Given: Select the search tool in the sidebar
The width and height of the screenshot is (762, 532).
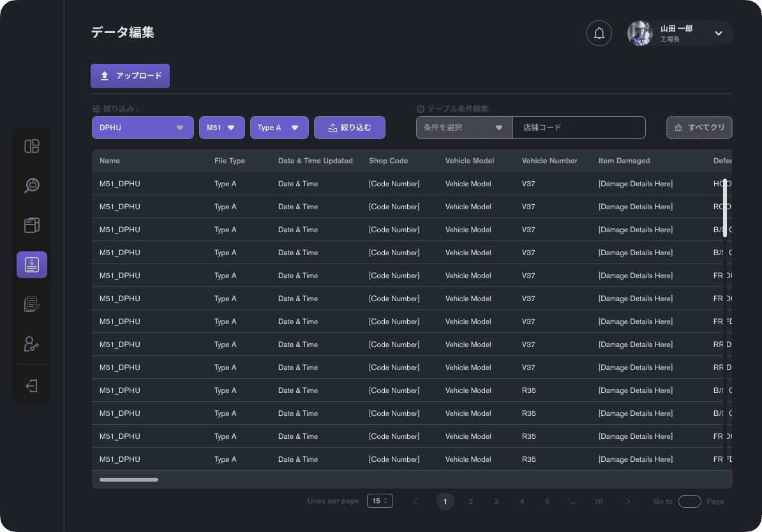Looking at the screenshot, I should [31, 186].
